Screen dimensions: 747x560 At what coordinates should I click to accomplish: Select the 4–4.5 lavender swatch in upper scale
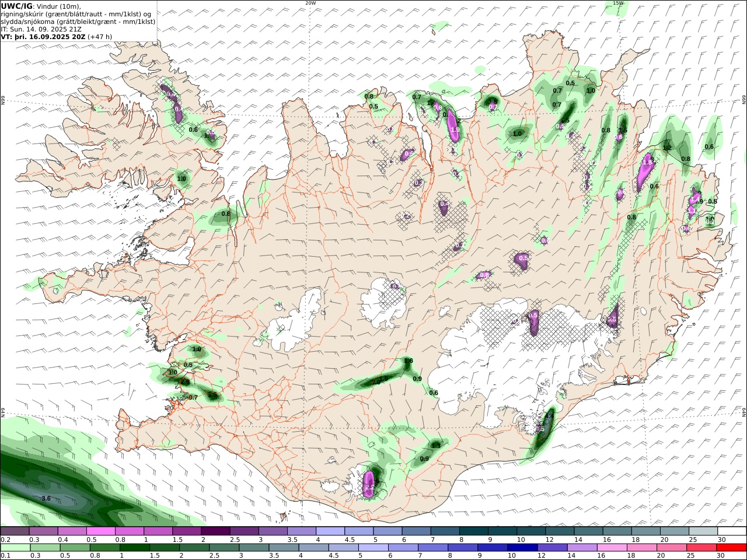[330, 531]
